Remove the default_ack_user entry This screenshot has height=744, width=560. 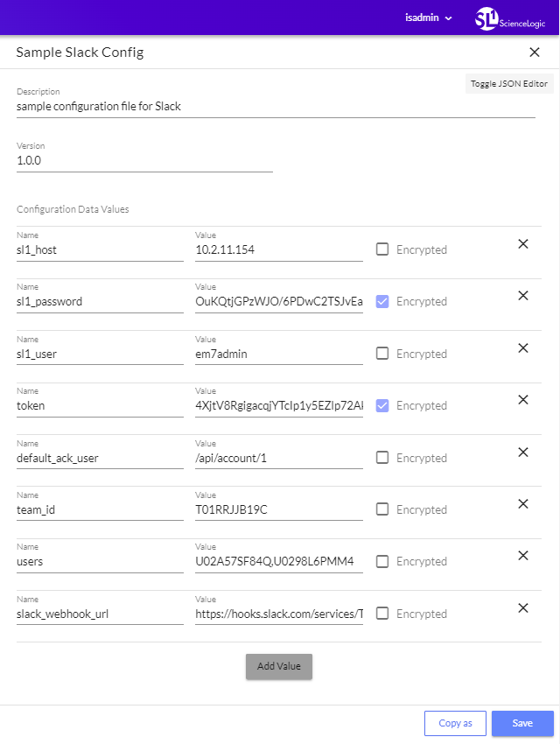(x=522, y=452)
